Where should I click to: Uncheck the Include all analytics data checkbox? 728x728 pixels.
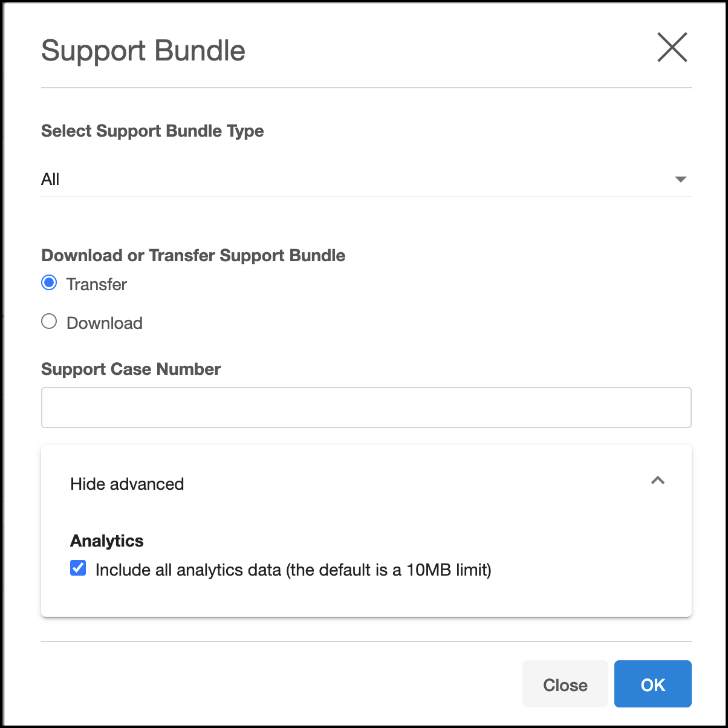pos(78,568)
